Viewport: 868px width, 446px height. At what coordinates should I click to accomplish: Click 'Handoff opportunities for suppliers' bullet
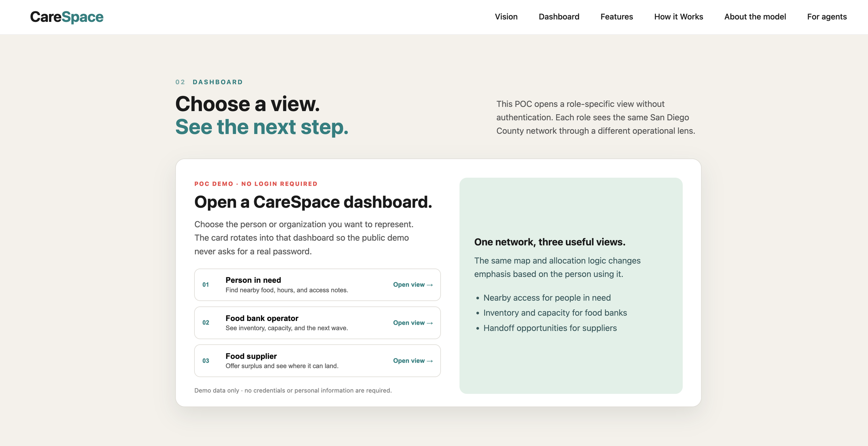point(550,328)
